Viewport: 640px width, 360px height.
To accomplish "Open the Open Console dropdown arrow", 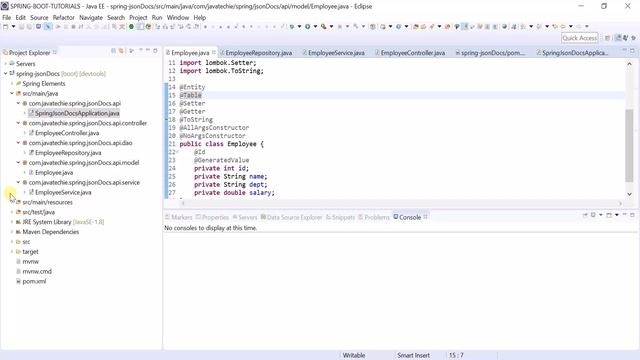I will (x=617, y=215).
